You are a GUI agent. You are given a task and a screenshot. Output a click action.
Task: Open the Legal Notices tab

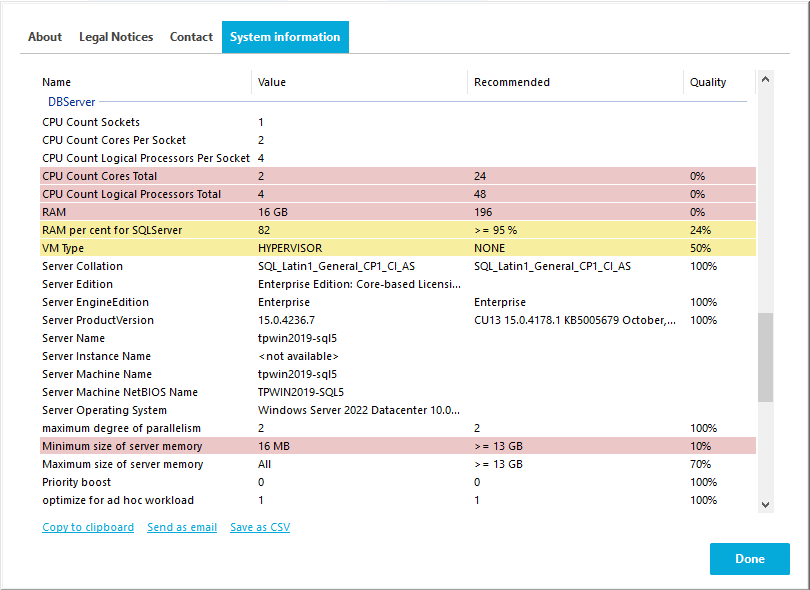click(116, 37)
